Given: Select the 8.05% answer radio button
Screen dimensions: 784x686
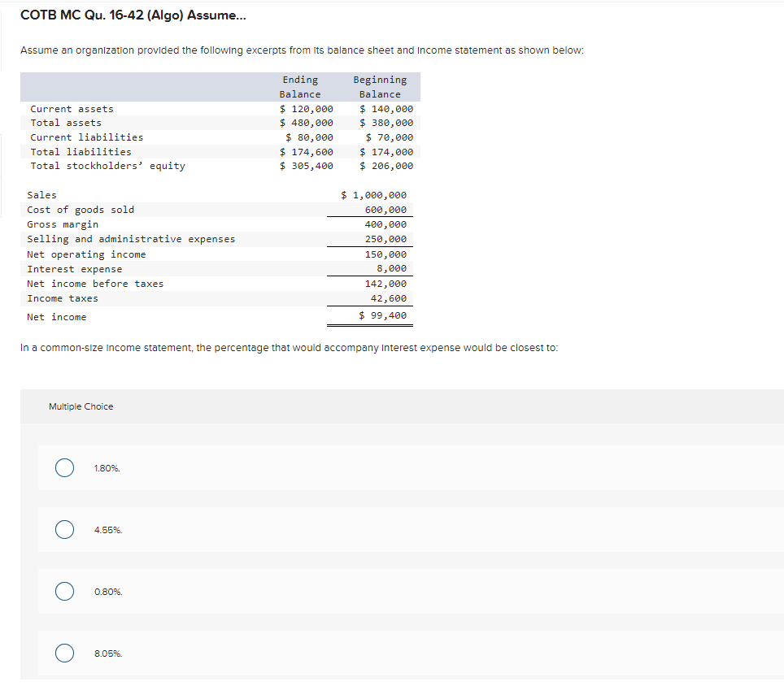Looking at the screenshot, I should 64,653.
